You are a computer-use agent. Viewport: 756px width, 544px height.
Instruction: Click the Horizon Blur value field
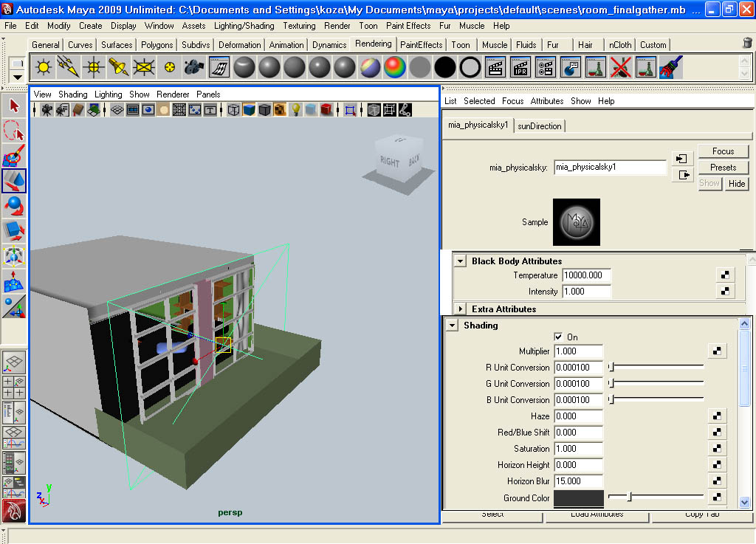pos(578,481)
